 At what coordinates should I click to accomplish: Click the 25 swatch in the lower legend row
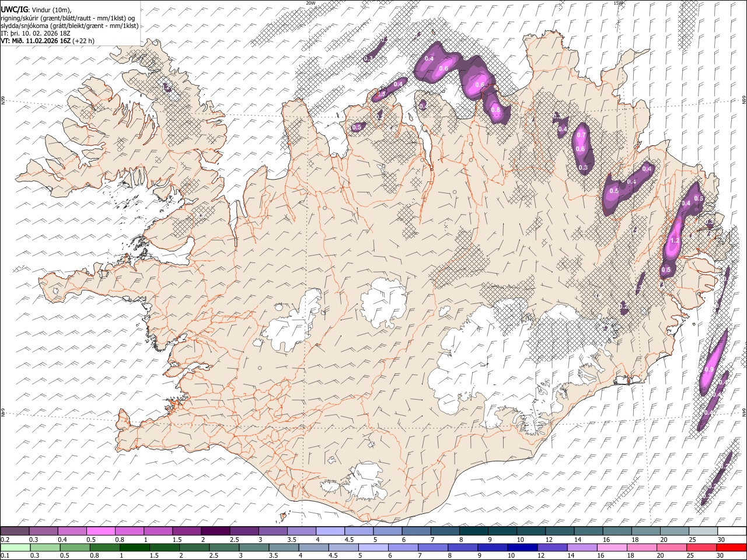coord(703,547)
